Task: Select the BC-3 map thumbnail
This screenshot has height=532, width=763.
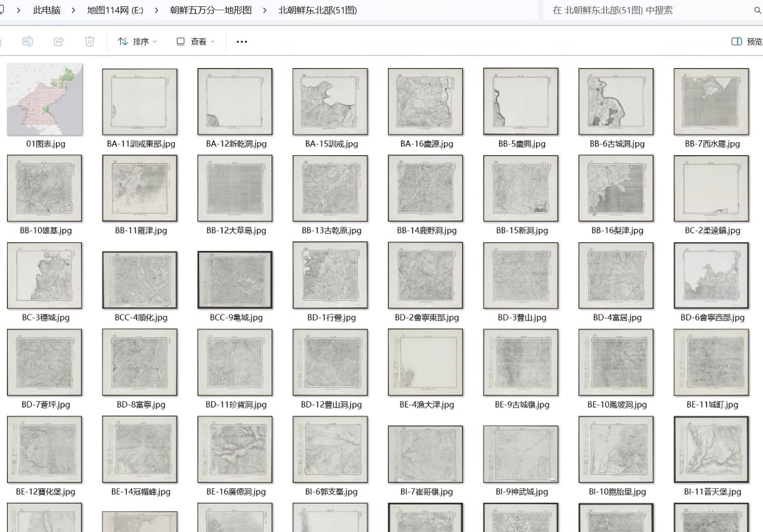Action: pos(45,276)
